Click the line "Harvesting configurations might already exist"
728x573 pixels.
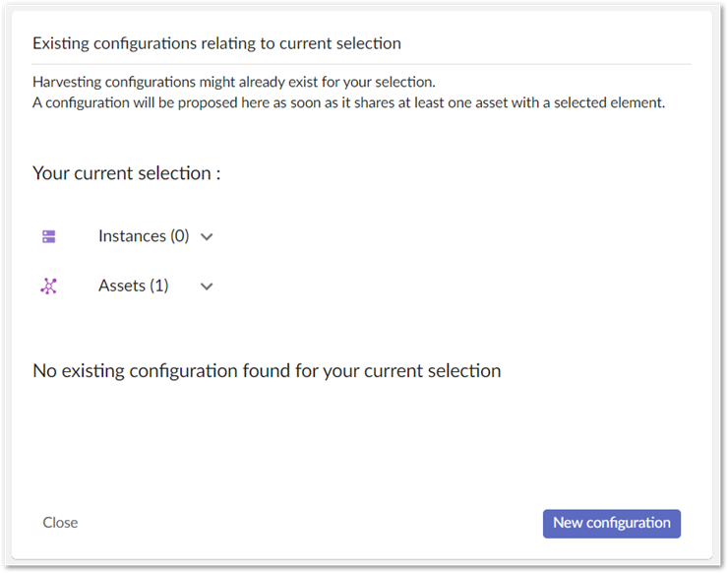click(233, 82)
